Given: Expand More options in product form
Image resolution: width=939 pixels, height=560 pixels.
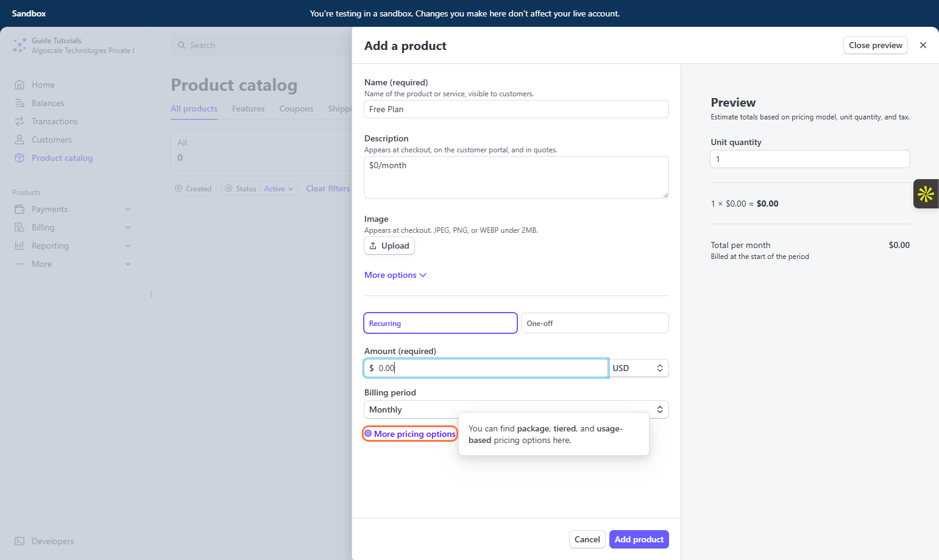Looking at the screenshot, I should (x=395, y=275).
